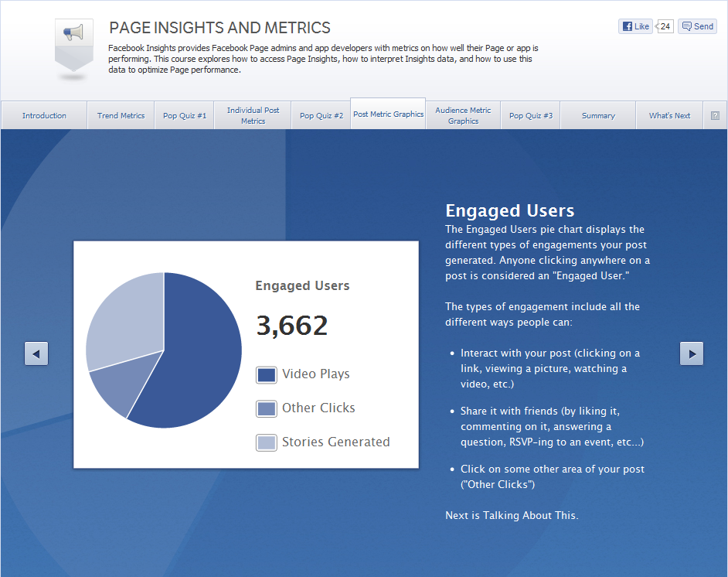728x577 pixels.
Task: Click the Other Clicks legend label
Action: (x=318, y=408)
